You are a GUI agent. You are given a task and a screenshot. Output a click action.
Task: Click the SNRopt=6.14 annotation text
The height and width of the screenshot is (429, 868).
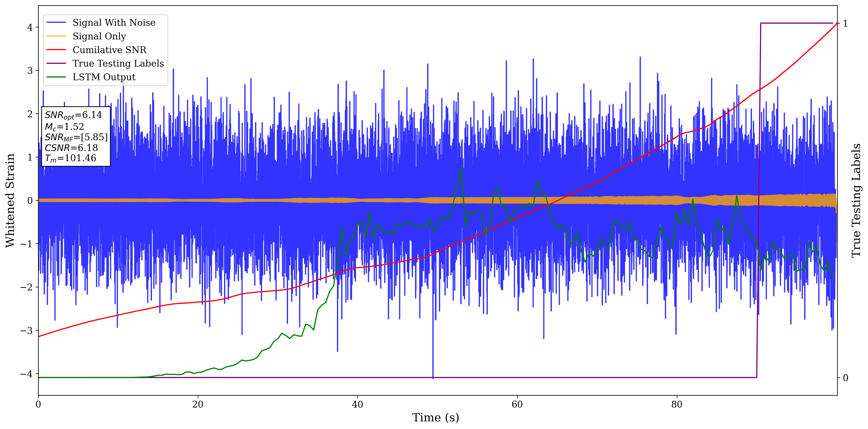73,115
